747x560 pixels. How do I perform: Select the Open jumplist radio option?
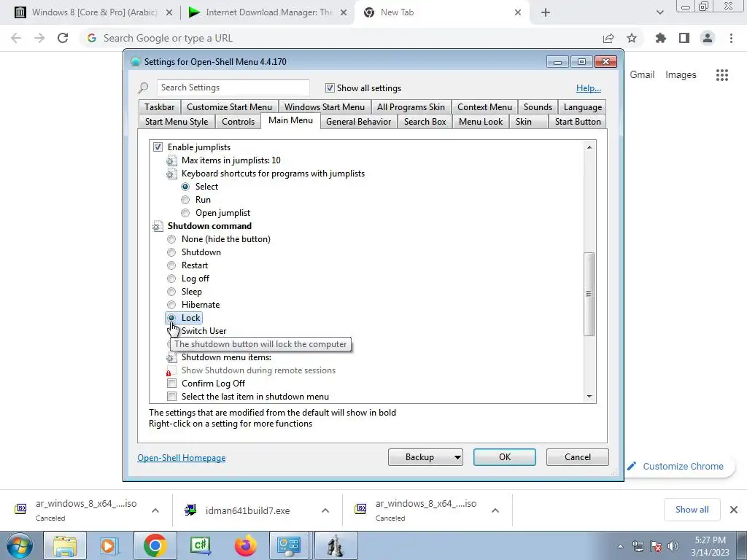[185, 213]
